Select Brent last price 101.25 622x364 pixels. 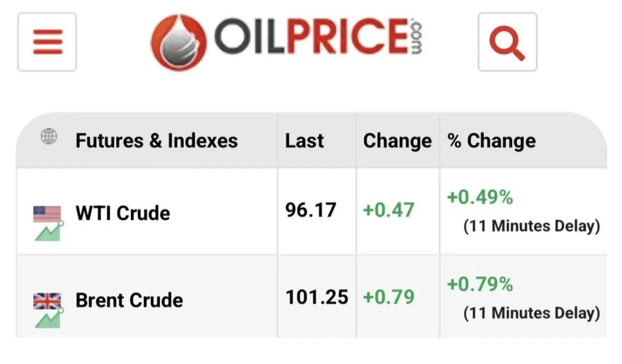[x=316, y=297]
